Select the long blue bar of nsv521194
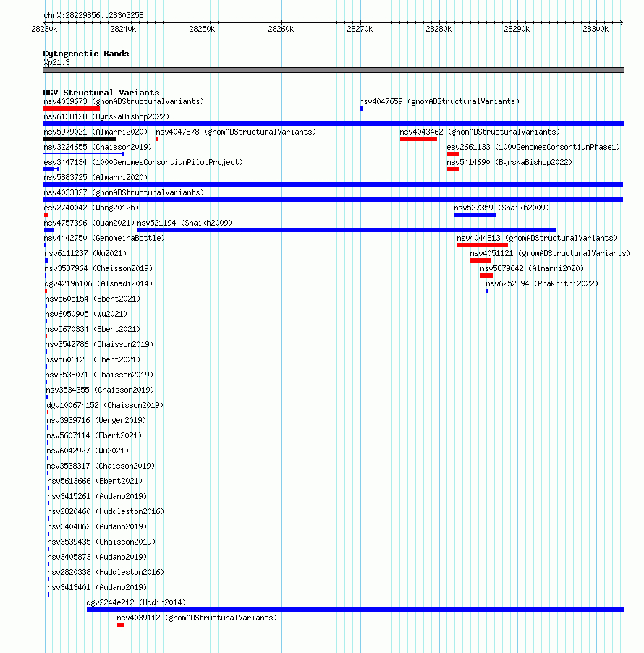This screenshot has height=653, width=644. (347, 230)
